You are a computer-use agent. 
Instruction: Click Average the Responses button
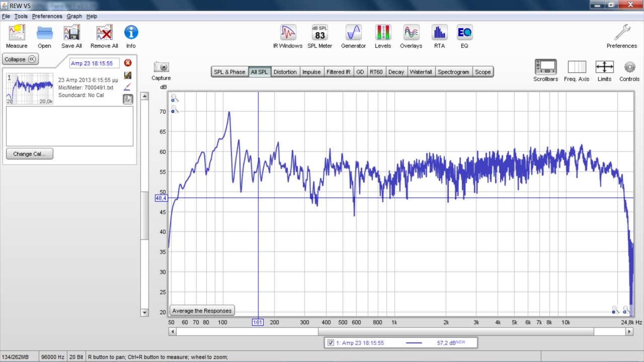(202, 311)
